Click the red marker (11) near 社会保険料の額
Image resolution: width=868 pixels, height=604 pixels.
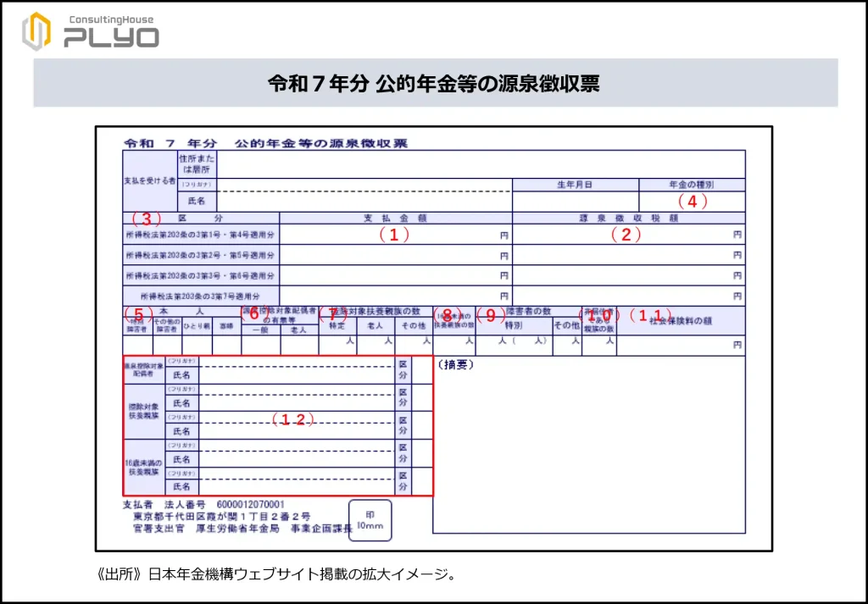click(649, 314)
